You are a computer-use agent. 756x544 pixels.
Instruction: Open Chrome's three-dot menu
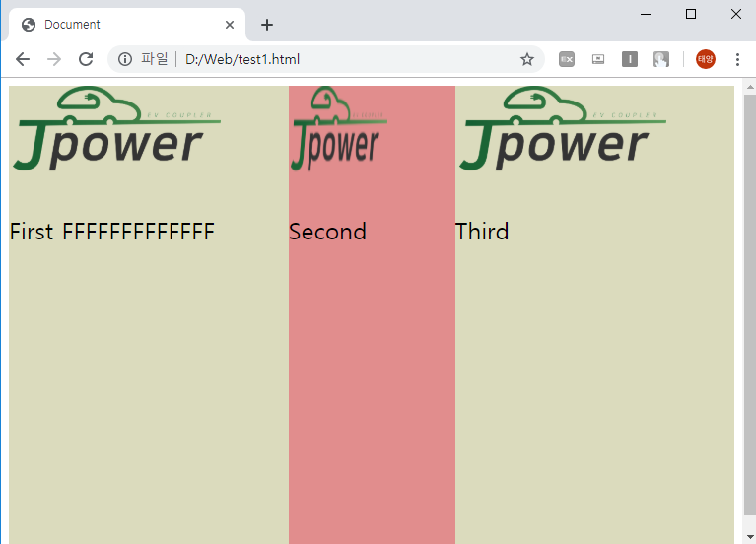point(737,59)
